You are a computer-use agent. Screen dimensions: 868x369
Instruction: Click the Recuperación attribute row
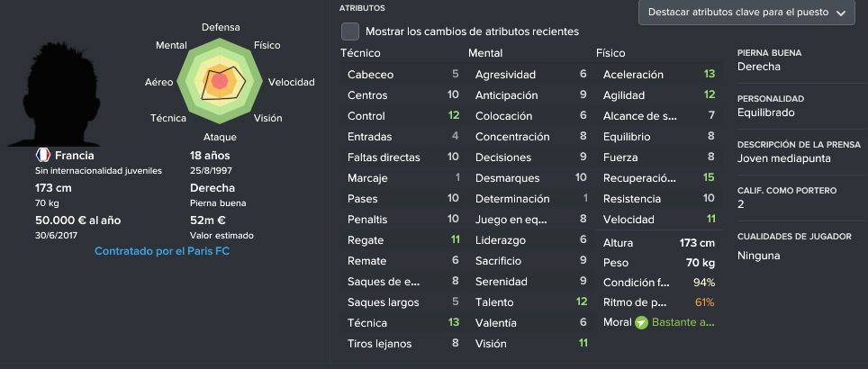tap(659, 178)
